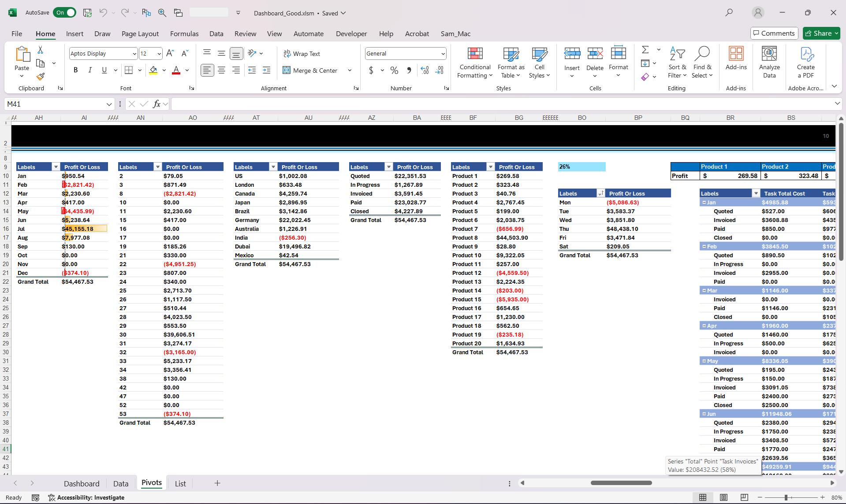
Task: Click the yellow fill color button
Action: click(x=153, y=70)
